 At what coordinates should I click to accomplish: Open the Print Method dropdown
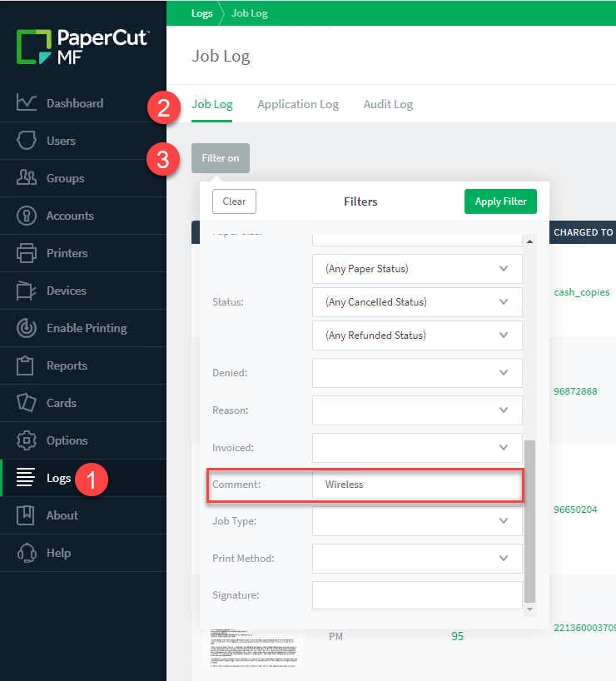click(x=417, y=558)
